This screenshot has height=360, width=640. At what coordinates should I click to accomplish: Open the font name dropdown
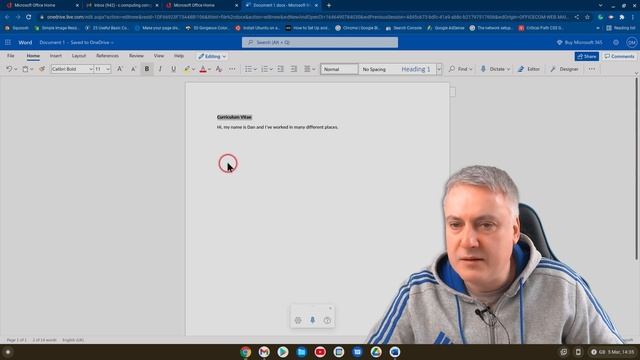[91, 69]
